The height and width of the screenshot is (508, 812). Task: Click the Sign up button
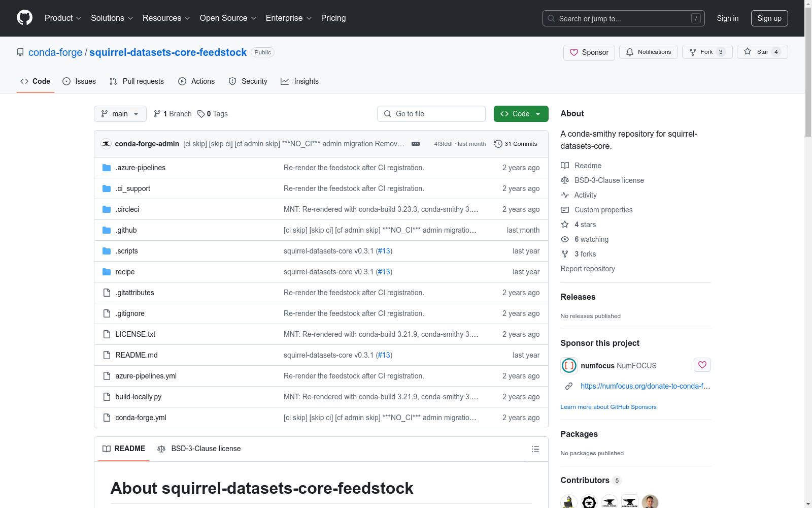coord(769,18)
